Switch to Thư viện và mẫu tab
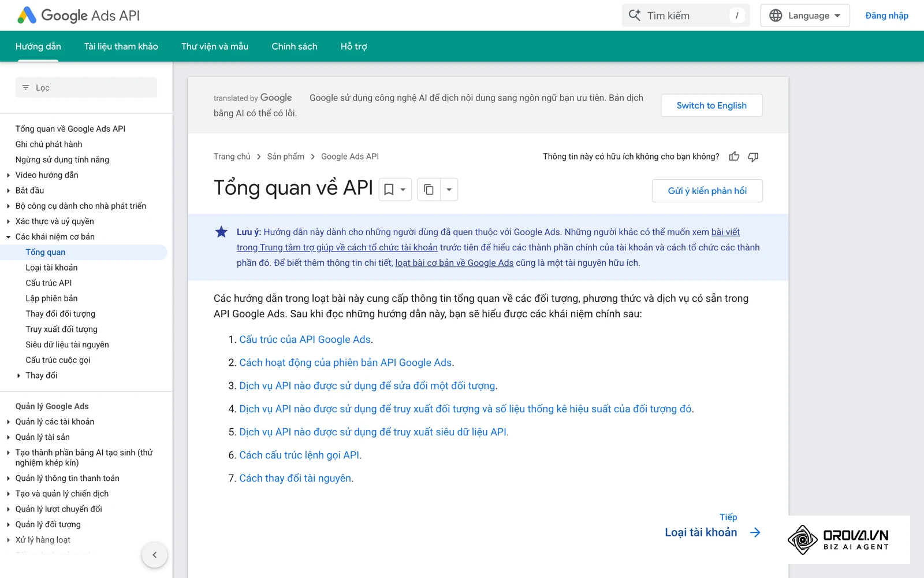 (x=215, y=46)
